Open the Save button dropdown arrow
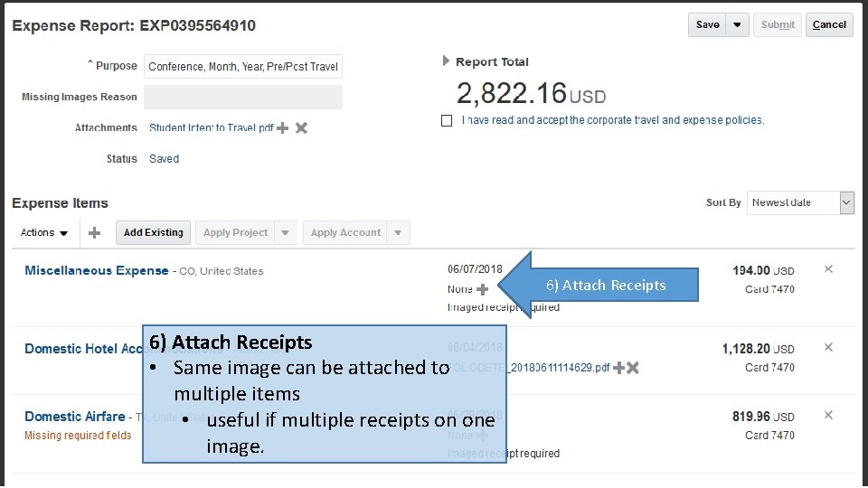 click(737, 25)
